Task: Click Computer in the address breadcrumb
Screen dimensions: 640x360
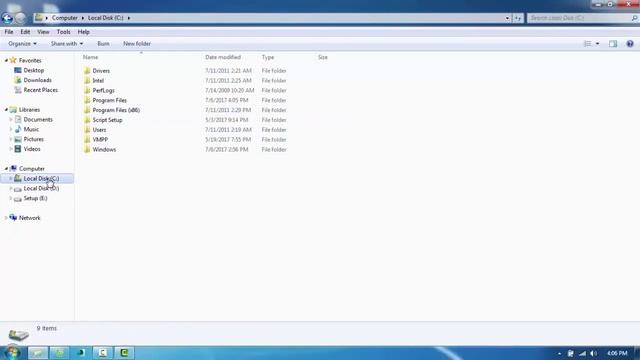Action: (x=64, y=18)
